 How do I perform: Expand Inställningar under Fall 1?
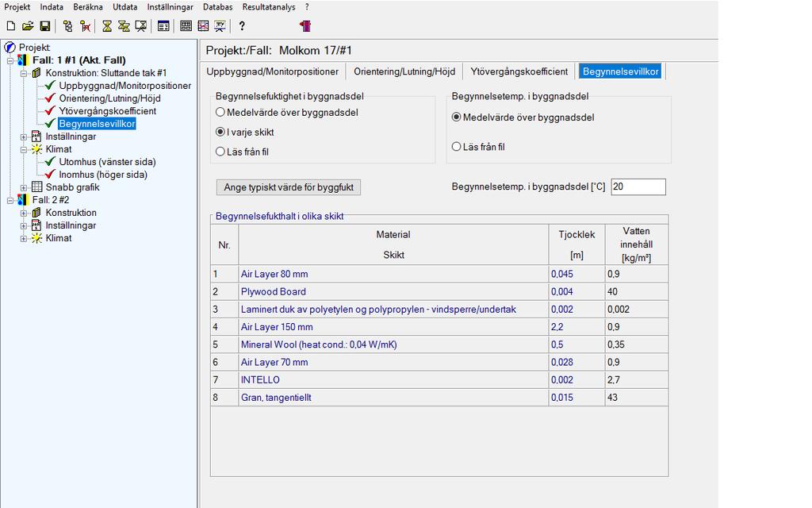pyautogui.click(x=24, y=137)
